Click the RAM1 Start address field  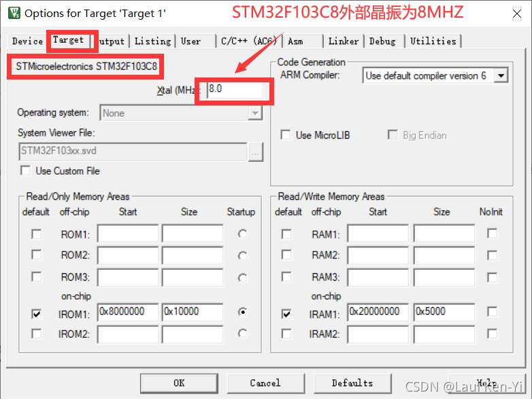coord(378,233)
